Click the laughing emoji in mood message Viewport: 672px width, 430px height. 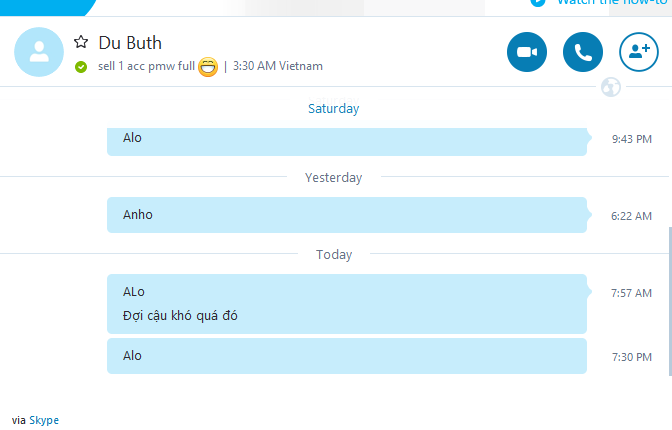coord(208,67)
